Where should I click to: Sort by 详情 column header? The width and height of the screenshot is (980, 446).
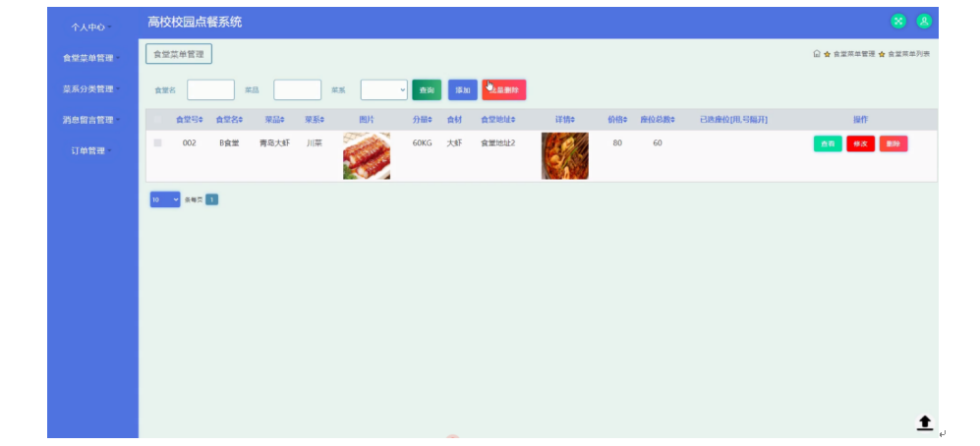pyautogui.click(x=565, y=119)
